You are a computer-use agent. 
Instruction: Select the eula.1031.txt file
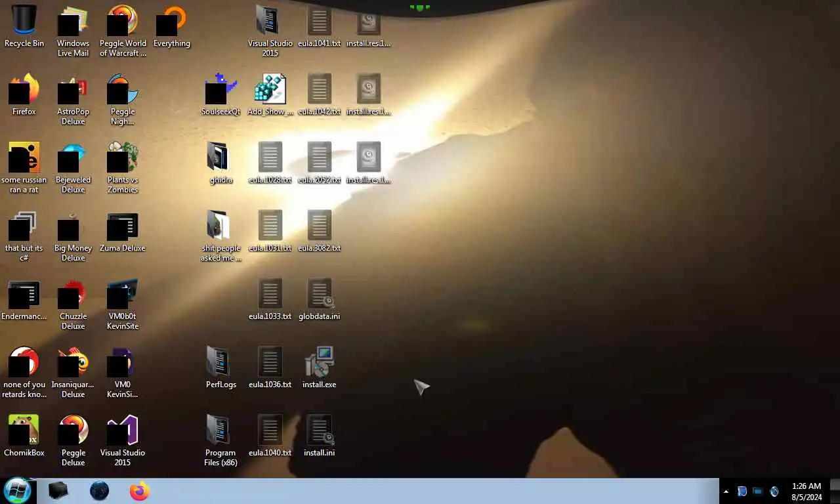click(x=270, y=231)
